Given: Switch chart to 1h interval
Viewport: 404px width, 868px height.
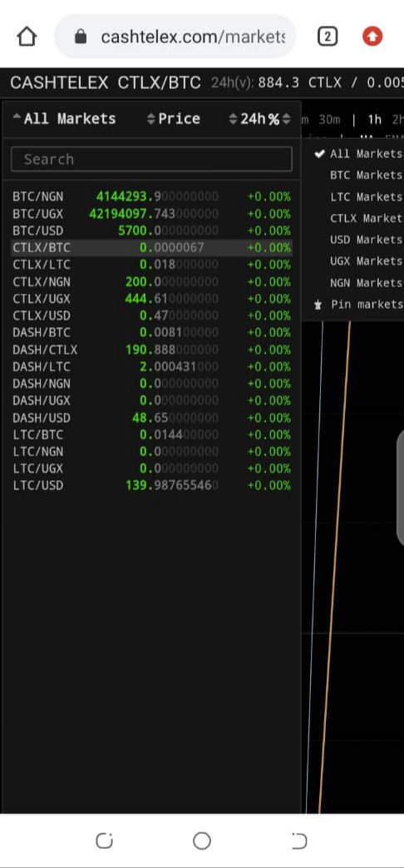Looking at the screenshot, I should click(375, 120).
